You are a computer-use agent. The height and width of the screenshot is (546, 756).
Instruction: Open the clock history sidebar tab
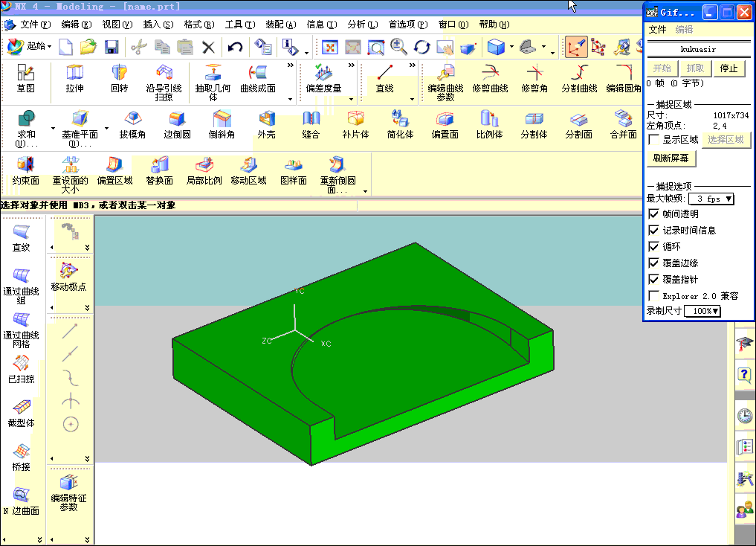pos(744,415)
